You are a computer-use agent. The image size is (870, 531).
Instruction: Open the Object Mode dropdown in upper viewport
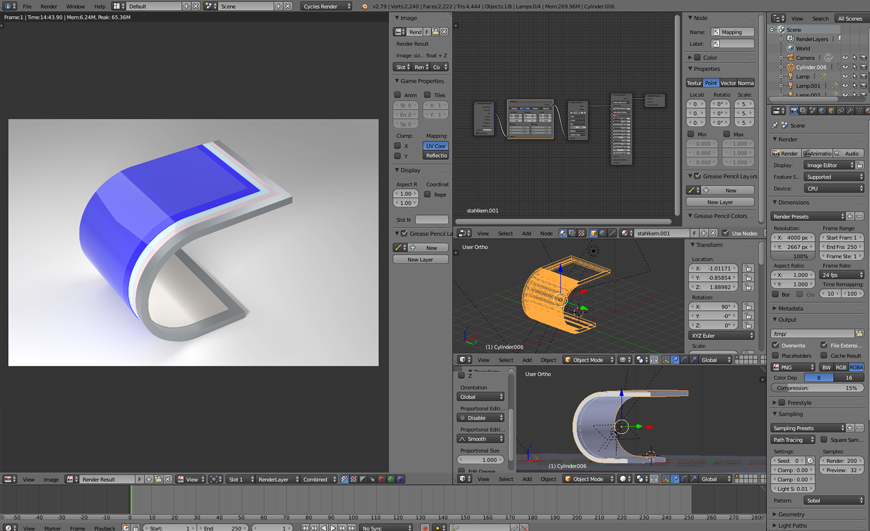588,360
